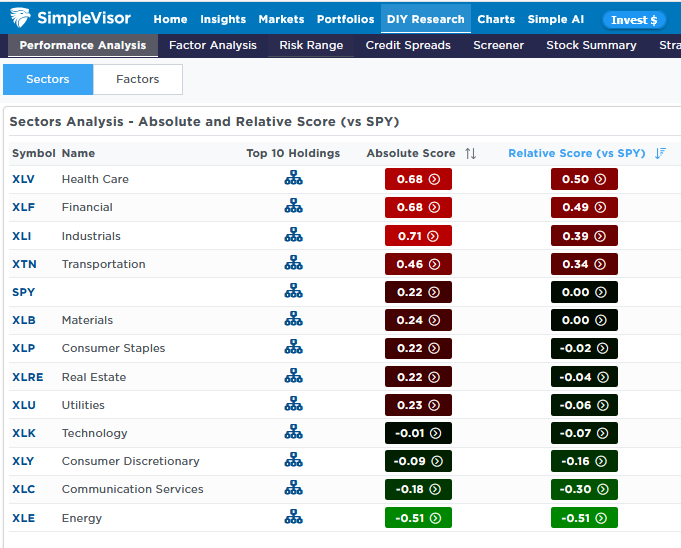Open Health Care relative score 0.50 details
This screenshot has height=548, width=681.
584,179
